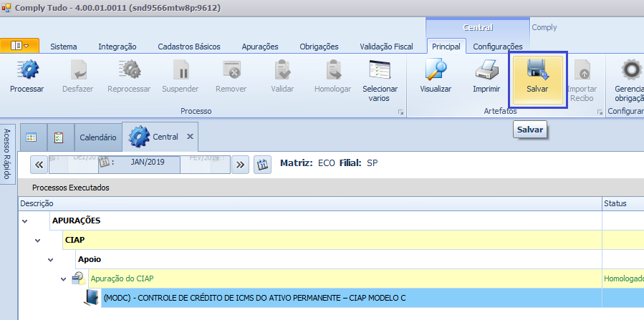Open the Integração ribbon tab

click(x=117, y=47)
